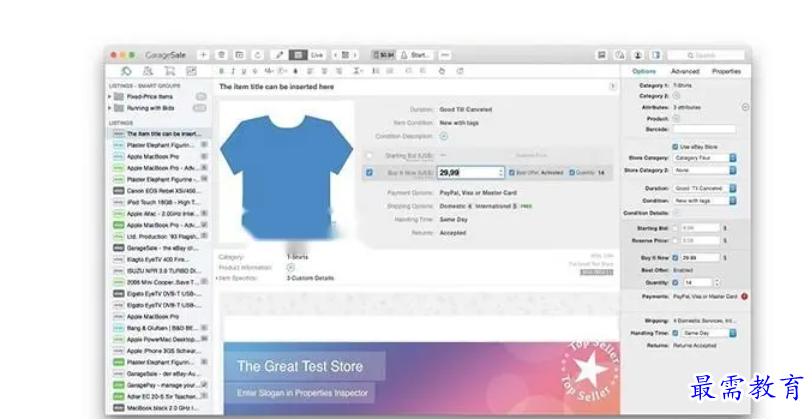Switch to Live mode
812x419 pixels.
(317, 55)
